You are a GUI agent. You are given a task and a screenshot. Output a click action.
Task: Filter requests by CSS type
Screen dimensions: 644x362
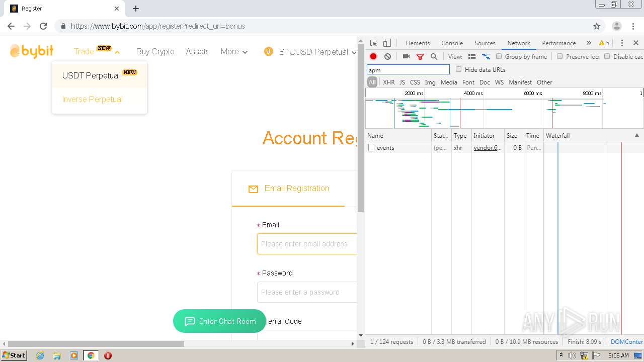[x=415, y=82]
